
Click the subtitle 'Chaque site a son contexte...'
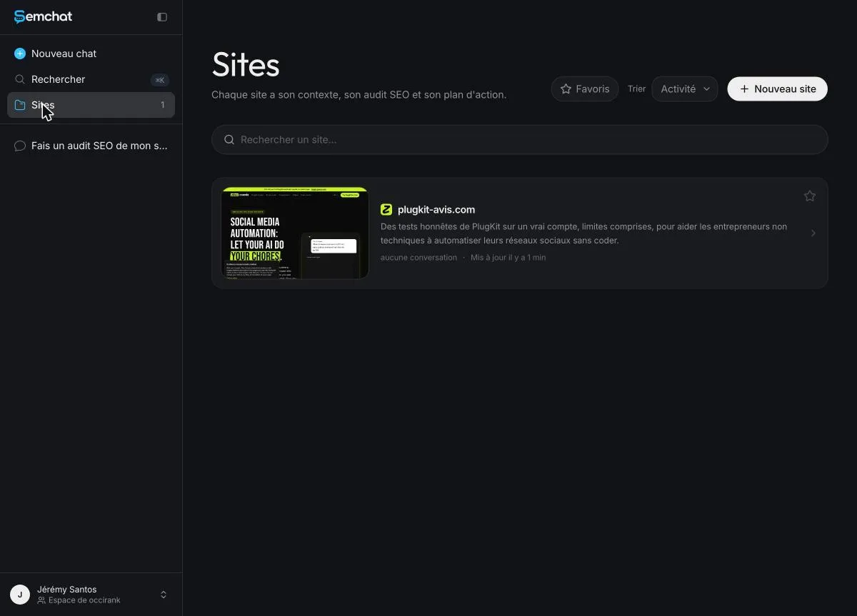pos(359,94)
